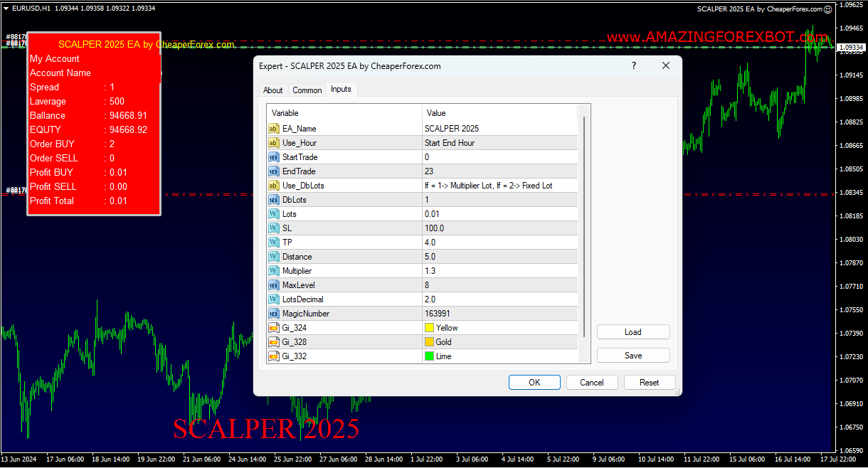Viewport: 868px width, 468px height.
Task: Click the inputs list scrollbar
Action: coord(586,235)
